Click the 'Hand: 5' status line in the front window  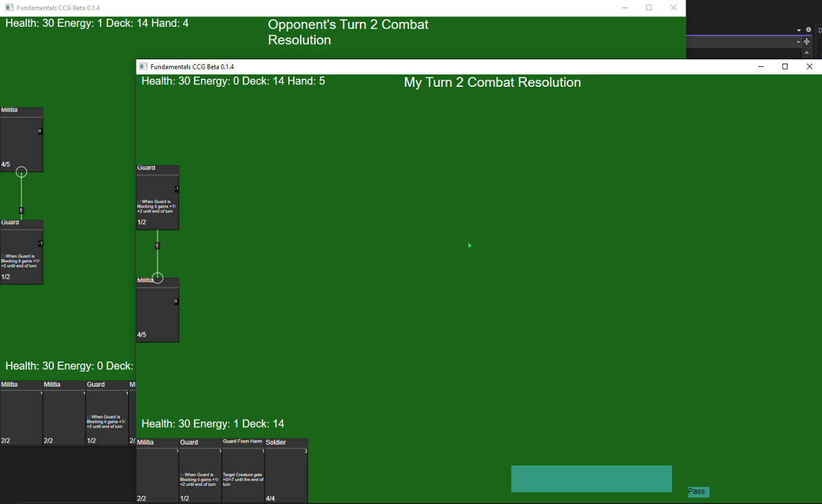pos(306,81)
